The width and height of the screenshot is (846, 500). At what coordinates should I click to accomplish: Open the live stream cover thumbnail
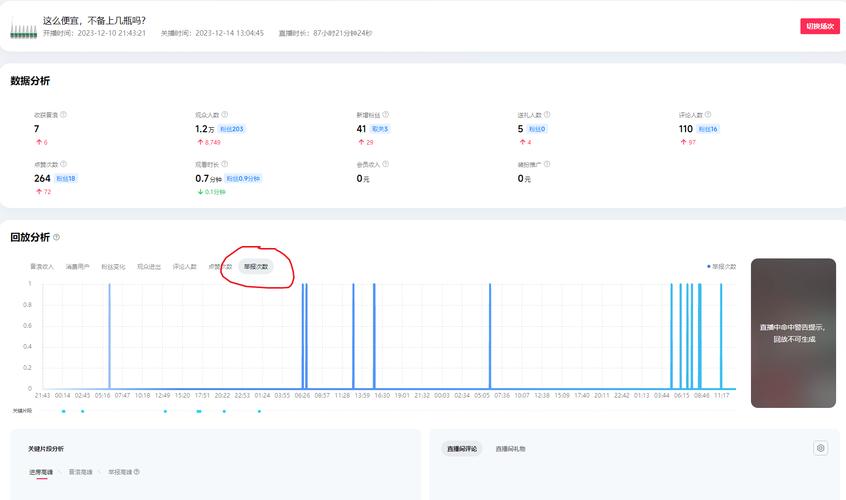pos(24,29)
